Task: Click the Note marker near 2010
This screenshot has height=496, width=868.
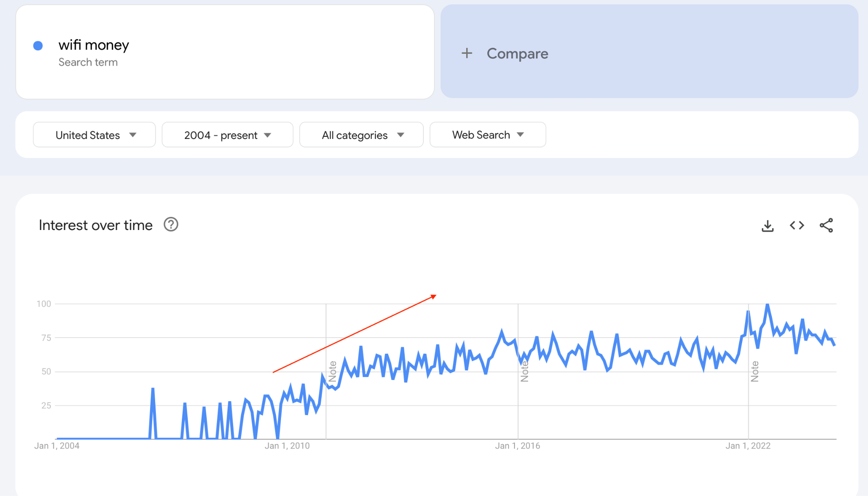Action: coord(333,371)
